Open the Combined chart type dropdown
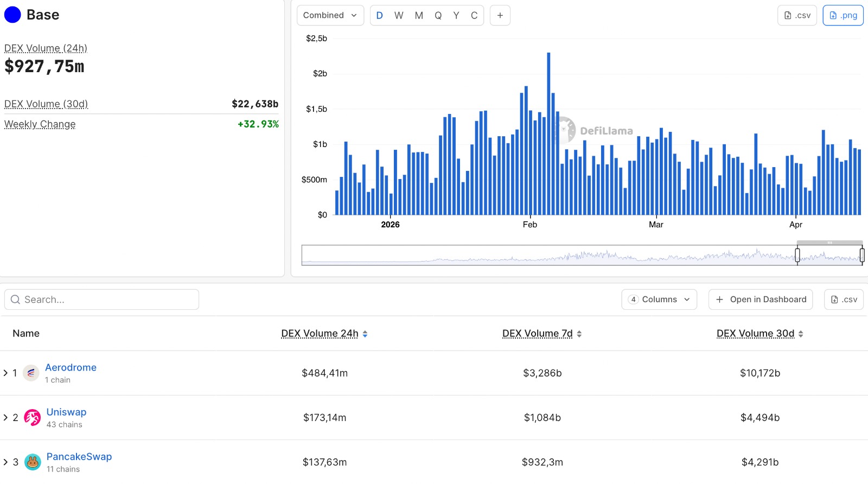 (x=330, y=15)
